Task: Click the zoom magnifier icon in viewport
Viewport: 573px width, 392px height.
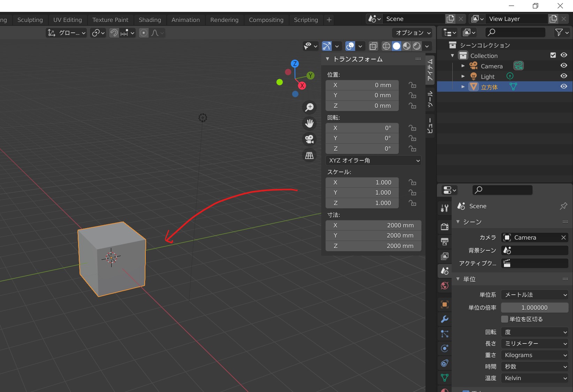Action: tap(309, 107)
